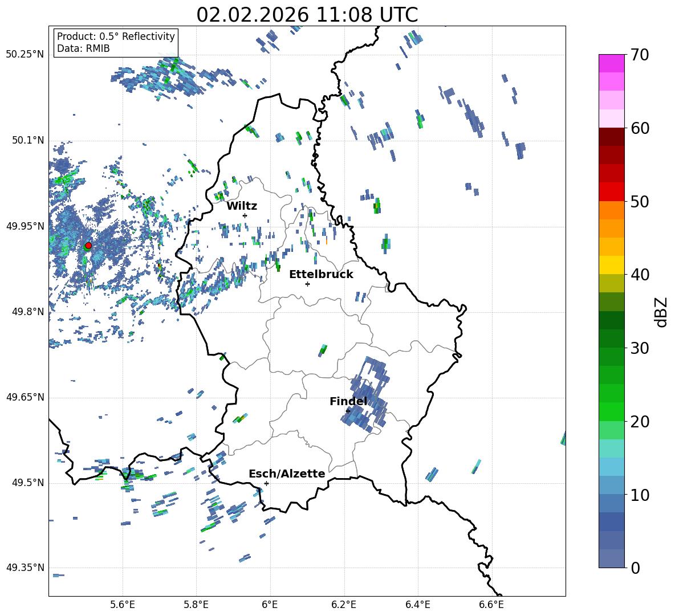Screen dimensions: 675x616
Task: Click the Product: 0.5° Reflectivity text
Action: click(116, 36)
